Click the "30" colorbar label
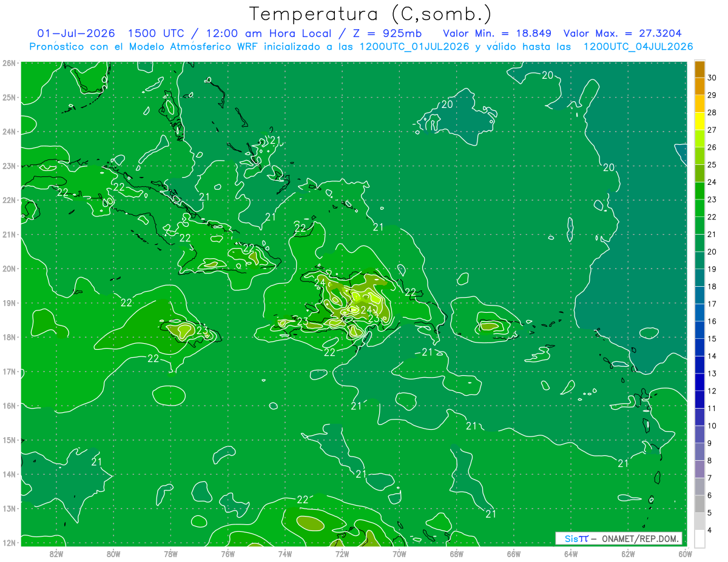Screen dimensions: 728x562 point(712,78)
